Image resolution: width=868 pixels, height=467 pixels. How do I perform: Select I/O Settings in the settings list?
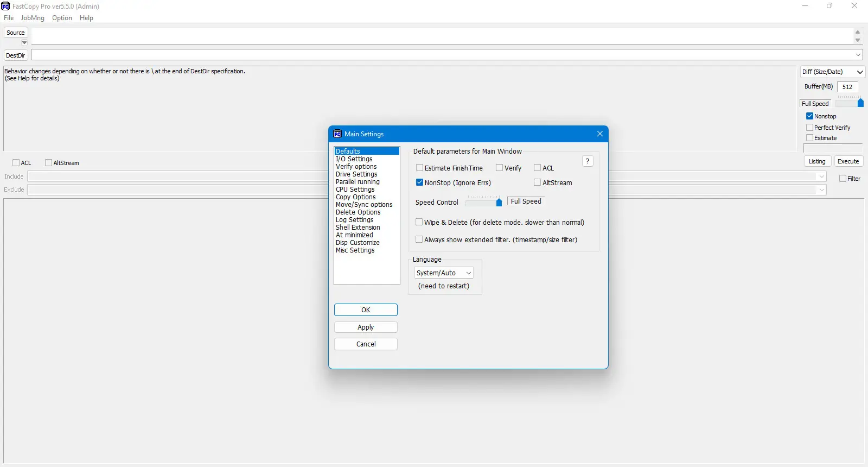pyautogui.click(x=367, y=159)
